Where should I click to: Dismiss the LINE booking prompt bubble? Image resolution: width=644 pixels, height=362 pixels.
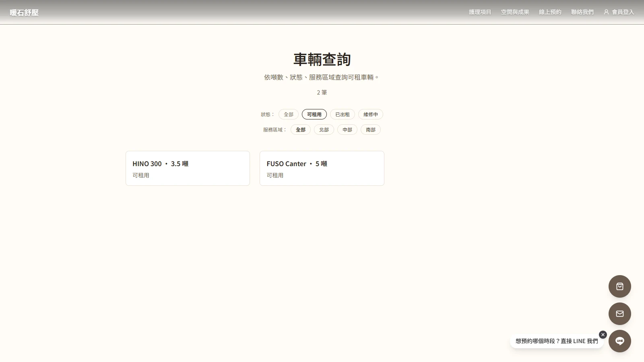(603, 335)
